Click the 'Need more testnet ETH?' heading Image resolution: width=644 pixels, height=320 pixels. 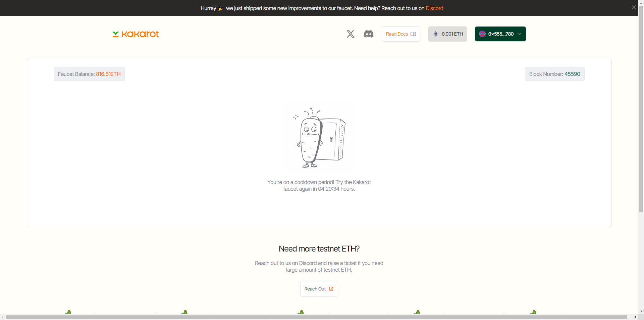(x=319, y=249)
